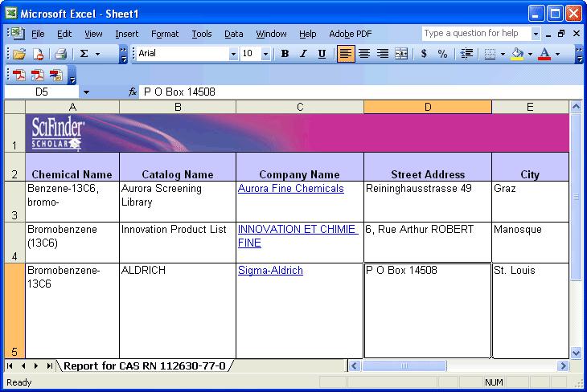The image size is (587, 392).
Task: Select column D header
Action: [x=428, y=108]
